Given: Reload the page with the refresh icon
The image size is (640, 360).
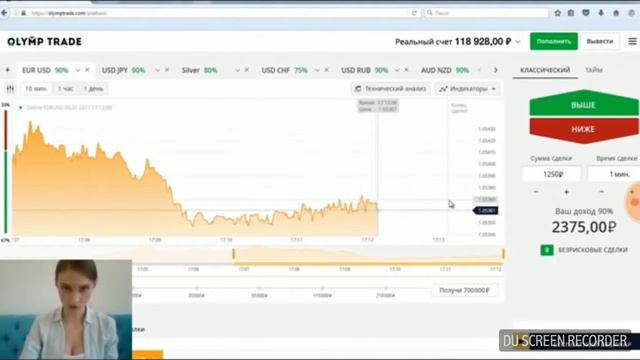Looking at the screenshot, I should point(414,13).
